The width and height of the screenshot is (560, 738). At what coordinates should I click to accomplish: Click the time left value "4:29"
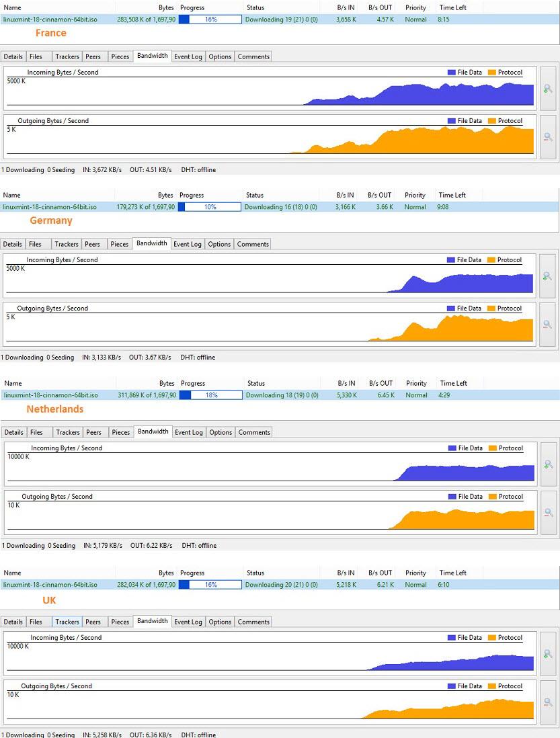pyautogui.click(x=444, y=395)
